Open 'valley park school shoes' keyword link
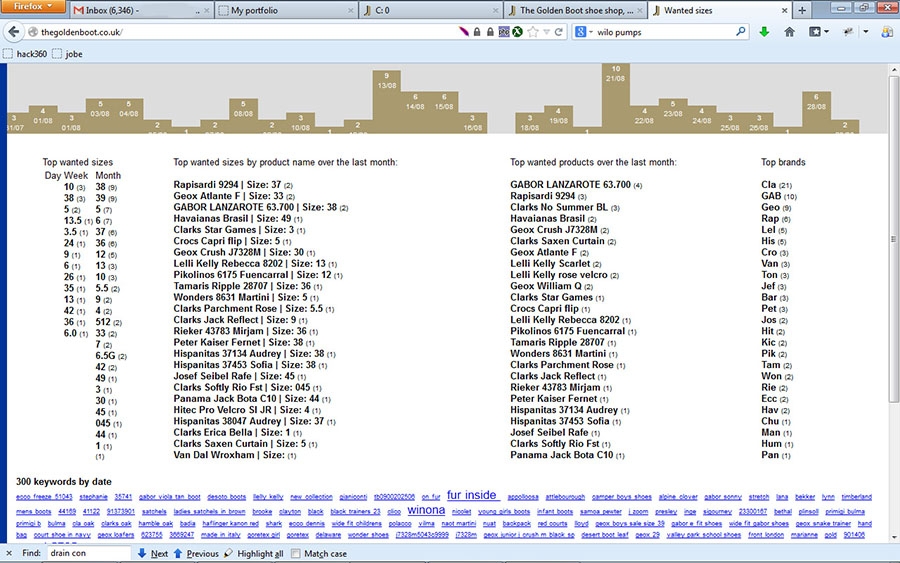 tap(704, 534)
